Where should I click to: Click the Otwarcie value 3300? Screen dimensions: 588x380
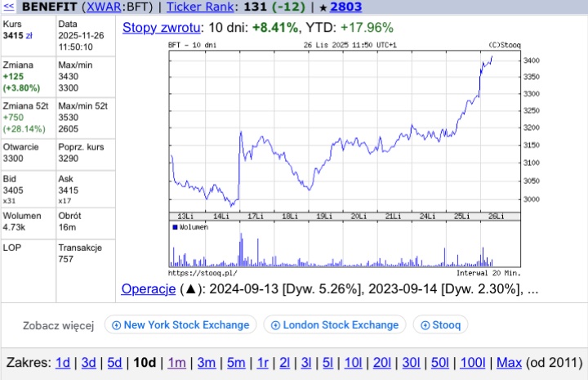click(x=13, y=159)
